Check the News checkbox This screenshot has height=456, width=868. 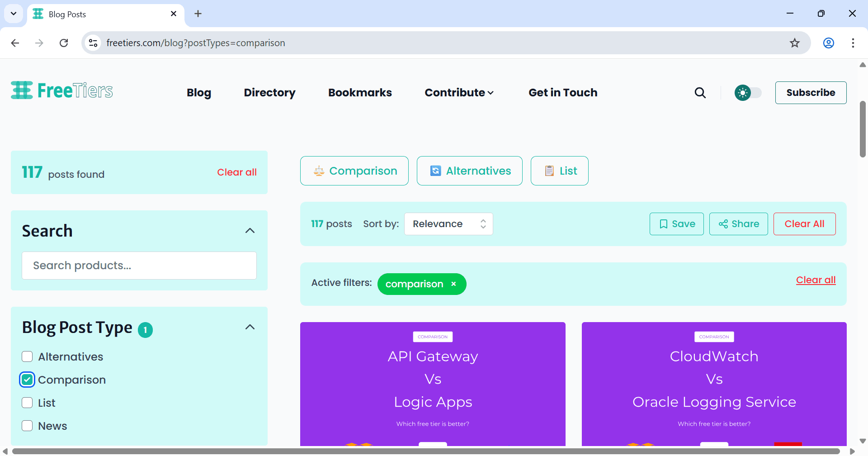27,426
